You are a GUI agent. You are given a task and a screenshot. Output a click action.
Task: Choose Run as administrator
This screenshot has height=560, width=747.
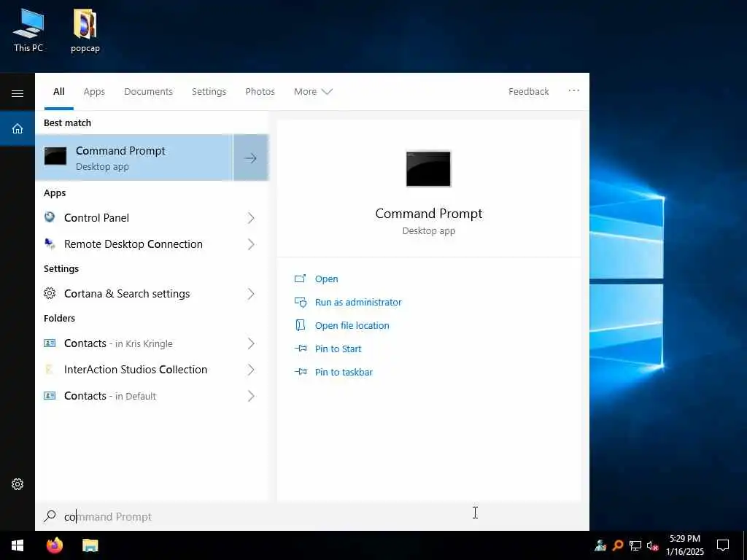(357, 302)
